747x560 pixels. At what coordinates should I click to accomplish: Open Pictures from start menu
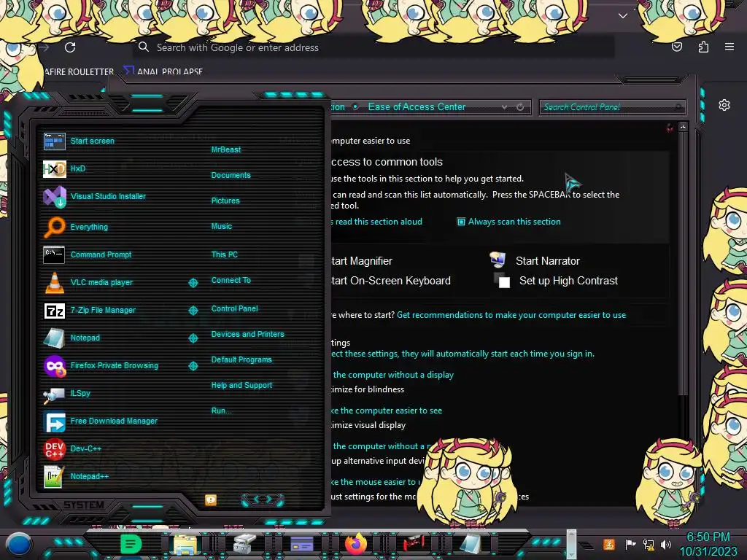click(225, 201)
